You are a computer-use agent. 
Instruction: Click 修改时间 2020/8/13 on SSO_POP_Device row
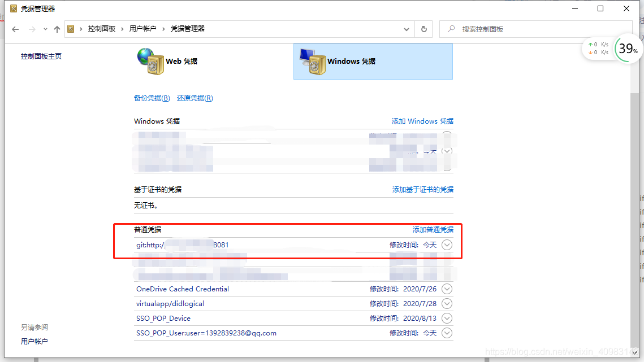403,319
